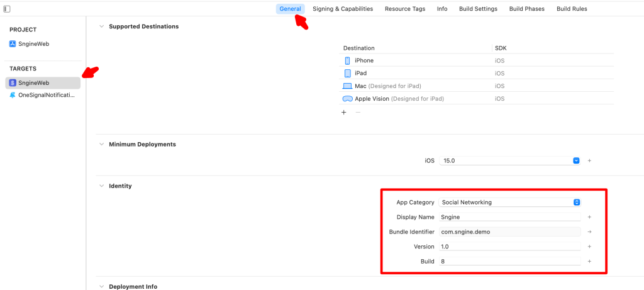The height and width of the screenshot is (290, 644).
Task: Open the Build Phases tab
Action: 527,9
